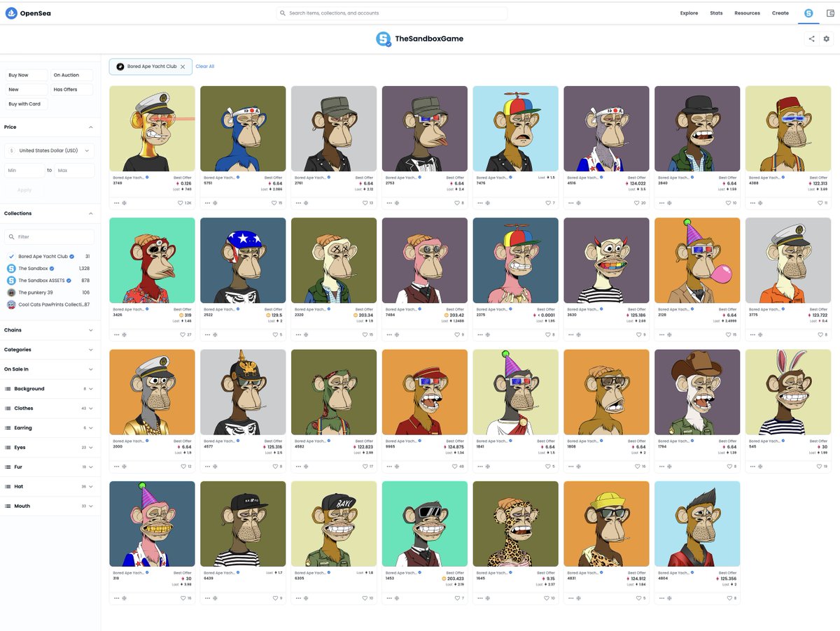Open the profile avatar in the top navigation

tap(808, 13)
